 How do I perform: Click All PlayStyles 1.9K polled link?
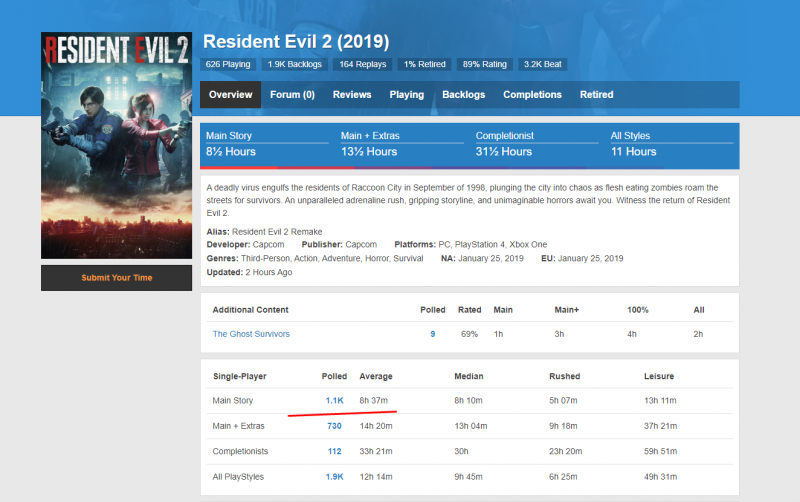(334, 476)
